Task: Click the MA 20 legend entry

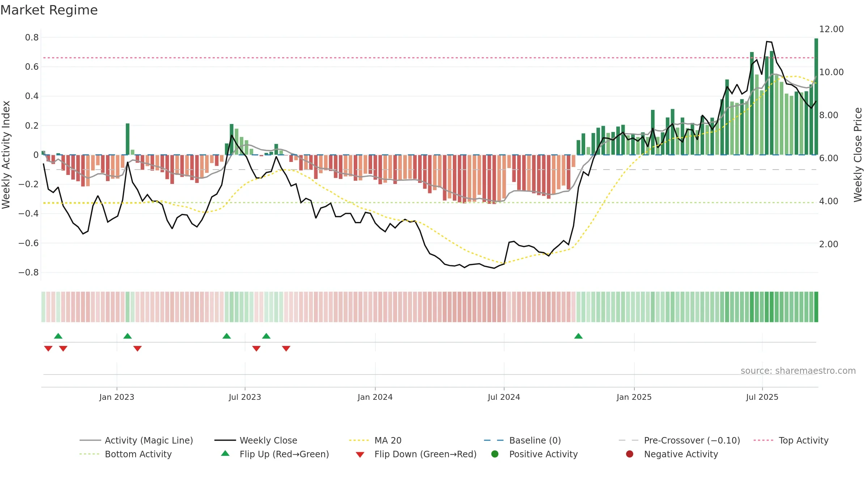Action: coord(375,440)
